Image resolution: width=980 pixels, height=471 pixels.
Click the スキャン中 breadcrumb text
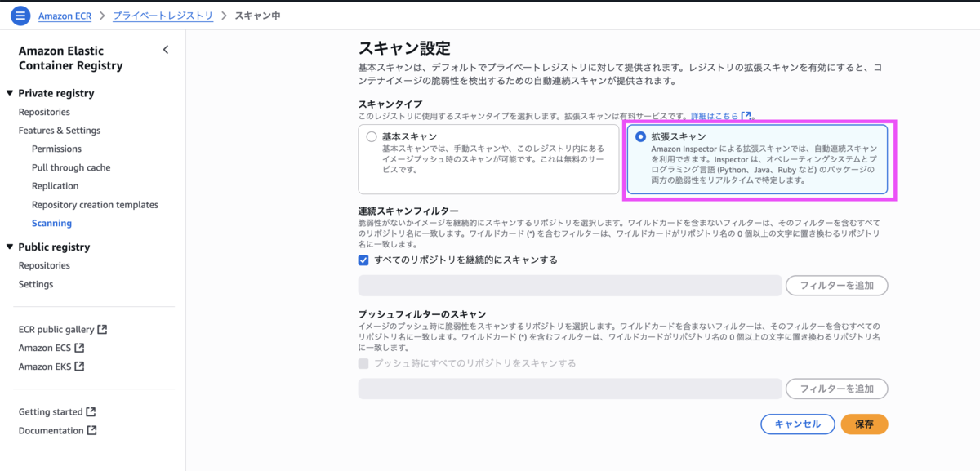coord(257,16)
